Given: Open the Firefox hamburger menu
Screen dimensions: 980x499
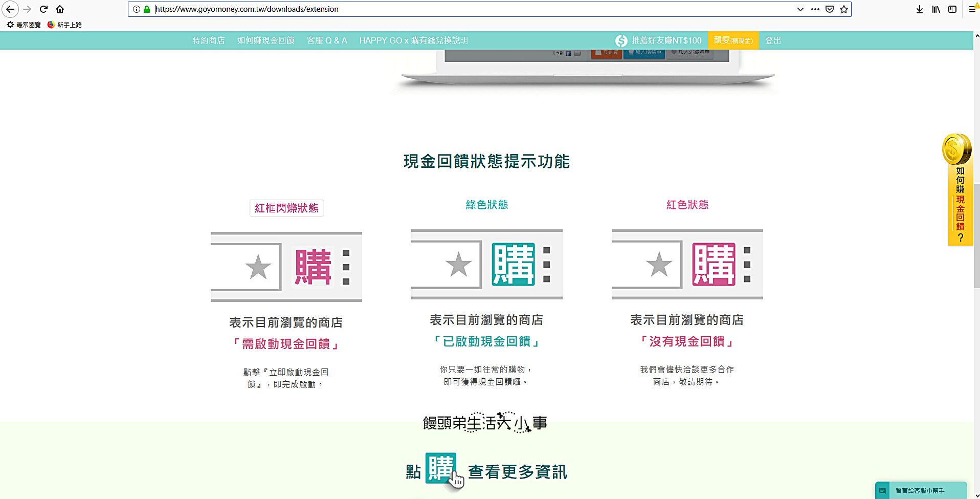Looking at the screenshot, I should click(x=972, y=9).
